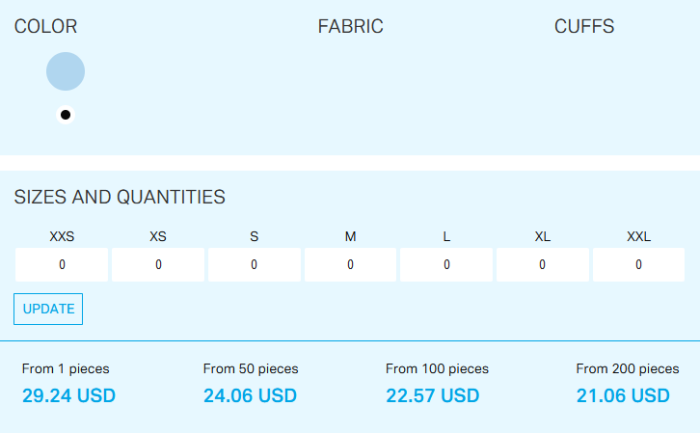Open the COLOR section heading
The height and width of the screenshot is (433, 700).
(45, 27)
